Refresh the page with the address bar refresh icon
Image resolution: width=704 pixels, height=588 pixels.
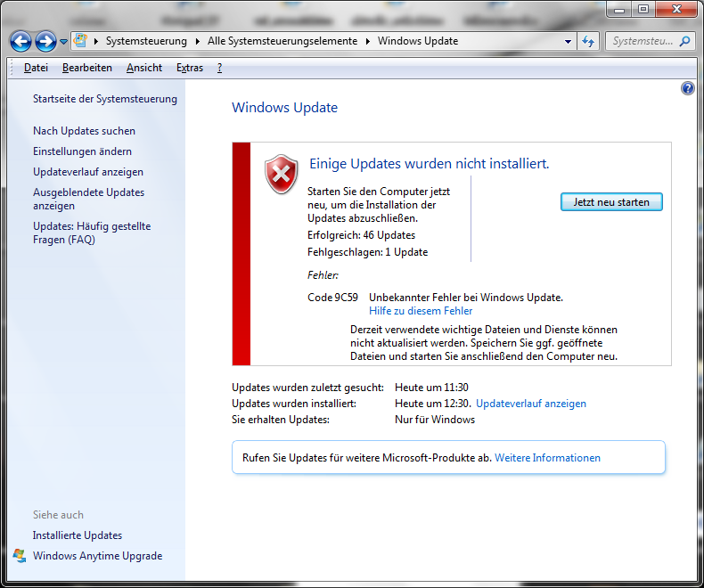pyautogui.click(x=588, y=41)
